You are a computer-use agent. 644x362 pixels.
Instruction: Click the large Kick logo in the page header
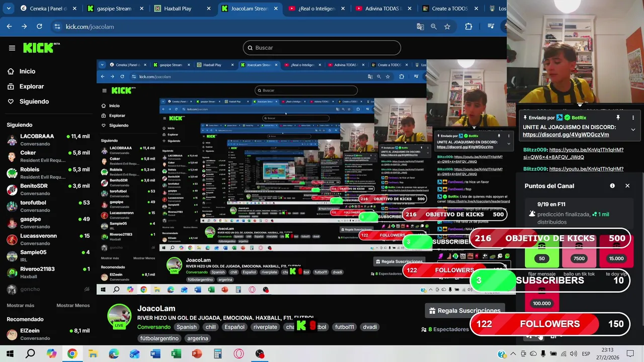click(x=41, y=48)
